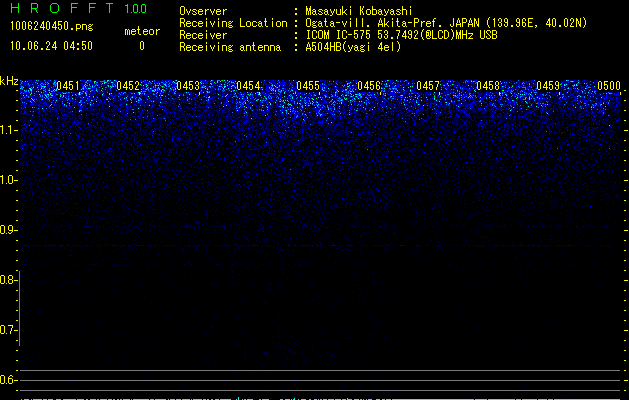Click the A504HB(yagi 4el) antenna text
The width and height of the screenshot is (629, 400).
pos(353,47)
